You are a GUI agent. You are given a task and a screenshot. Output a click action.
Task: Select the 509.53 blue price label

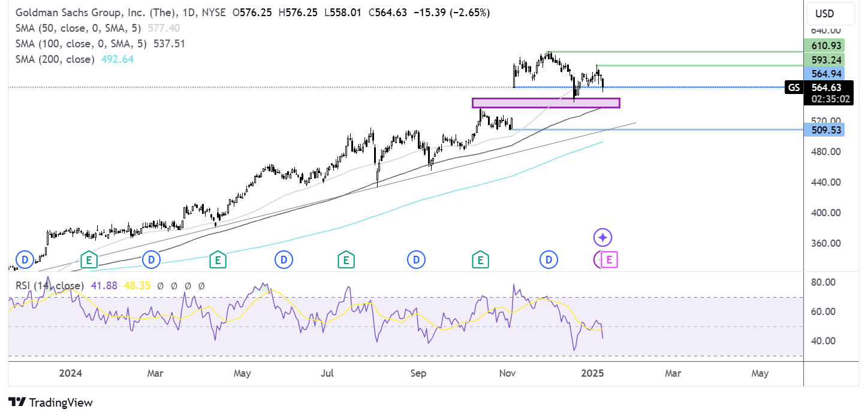tap(823, 129)
